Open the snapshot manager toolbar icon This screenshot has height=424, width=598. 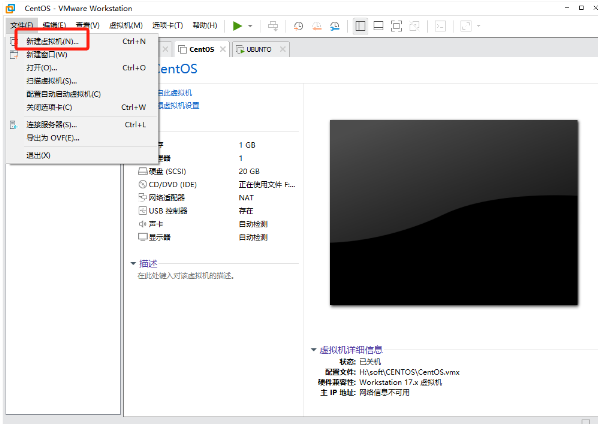[334, 26]
